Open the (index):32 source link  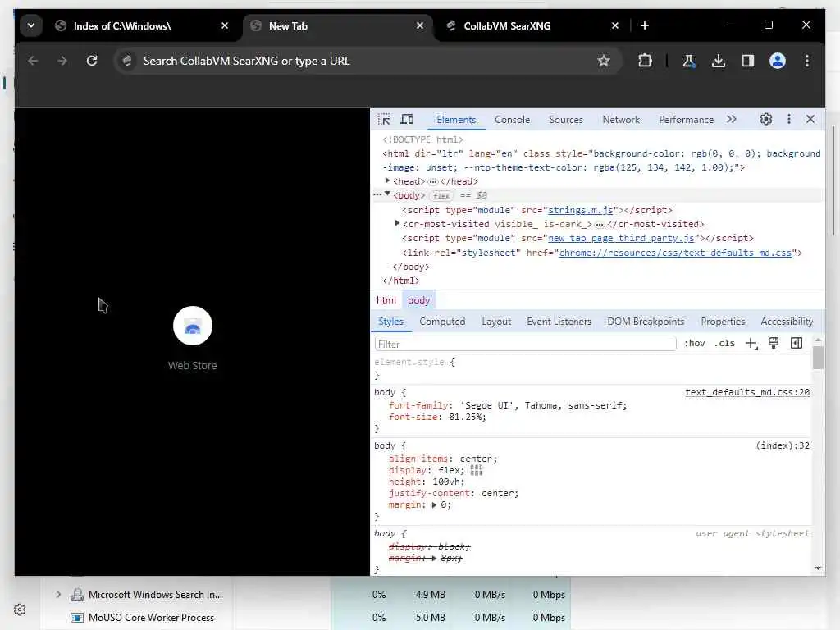click(783, 445)
